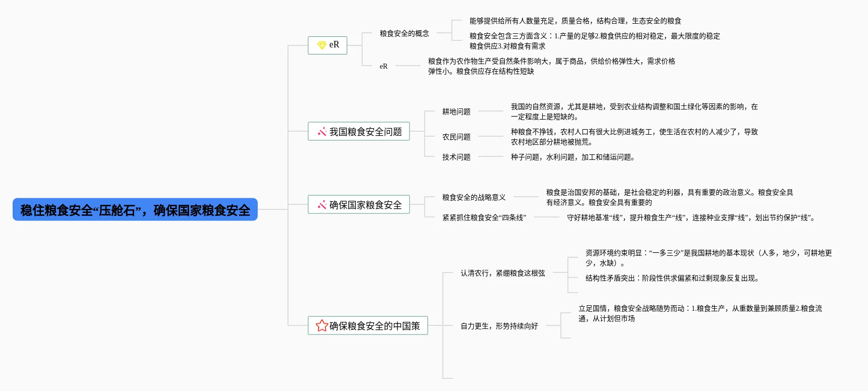Select the note starting with 能够提供给所有人数量充足
This screenshot has width=868, height=391.
pyautogui.click(x=575, y=21)
